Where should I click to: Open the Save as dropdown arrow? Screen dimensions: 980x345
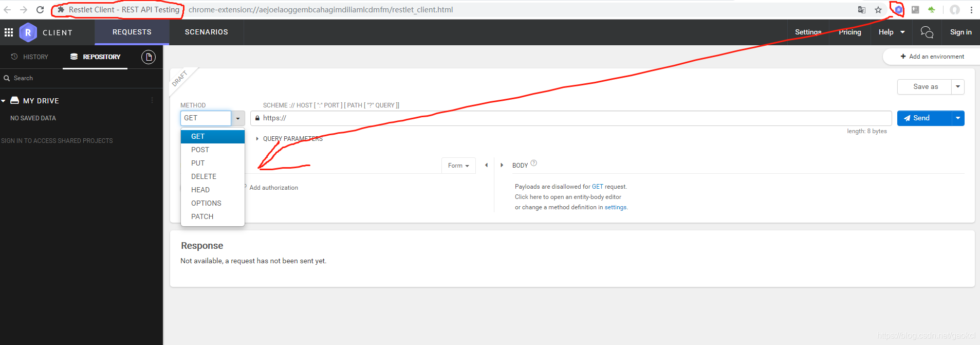click(958, 87)
